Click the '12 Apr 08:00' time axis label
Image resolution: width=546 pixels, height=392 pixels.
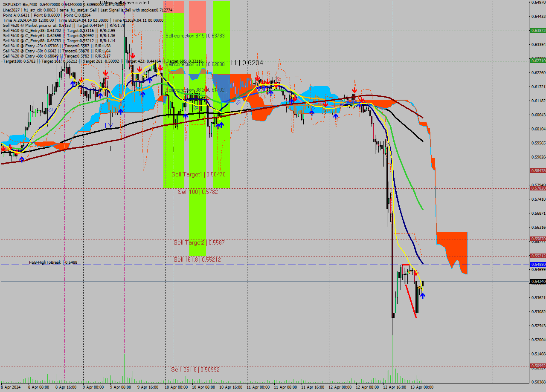(367, 387)
